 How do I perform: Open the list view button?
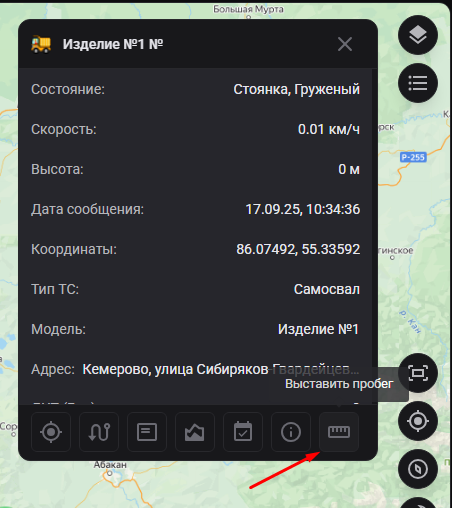418,83
